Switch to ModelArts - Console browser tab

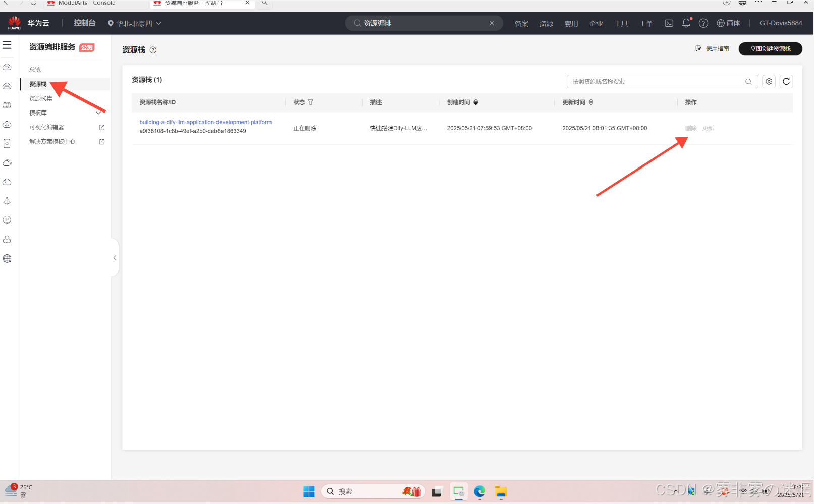click(86, 3)
